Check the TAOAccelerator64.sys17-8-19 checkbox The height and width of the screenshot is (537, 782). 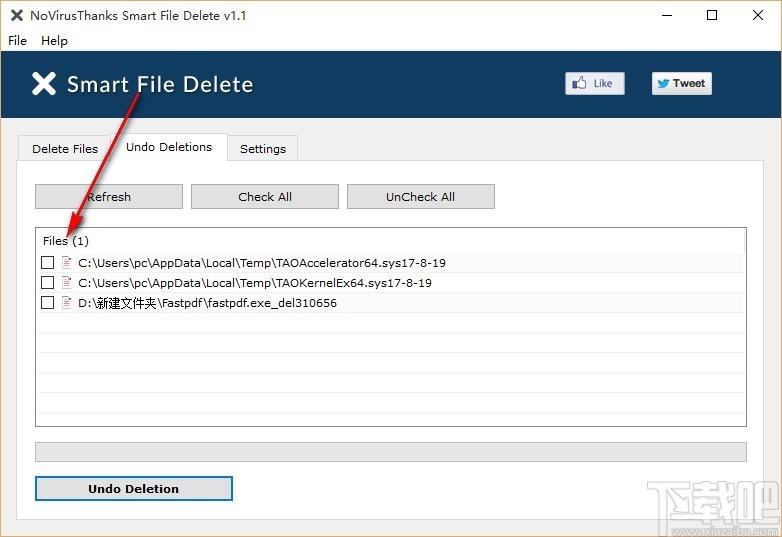click(47, 262)
